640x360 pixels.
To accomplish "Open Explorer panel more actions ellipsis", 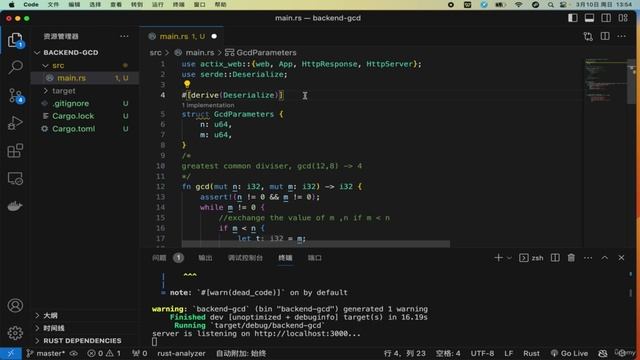I will pos(124,36).
